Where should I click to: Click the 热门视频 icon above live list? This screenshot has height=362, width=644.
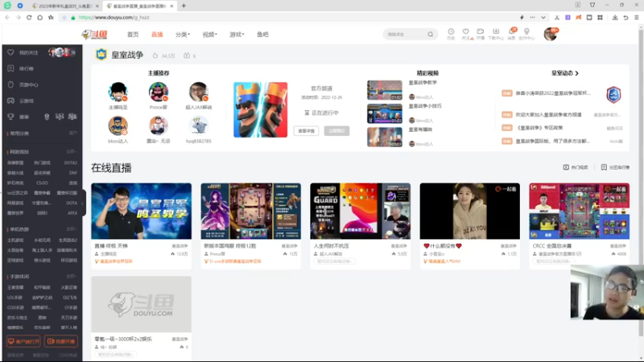coord(566,167)
